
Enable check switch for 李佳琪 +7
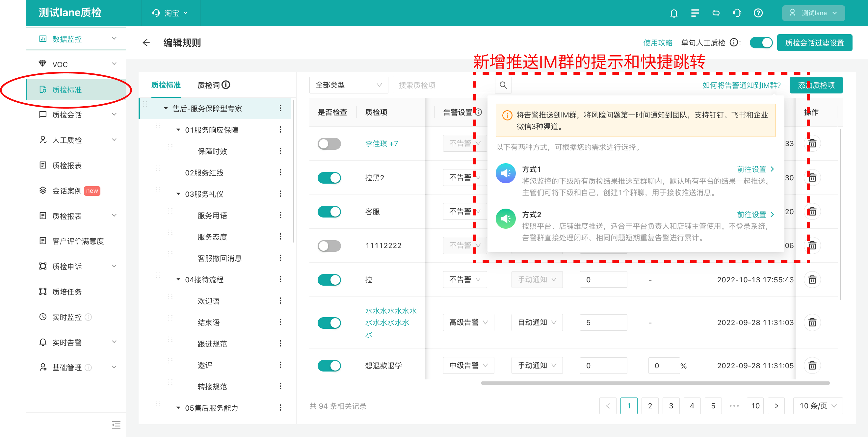pyautogui.click(x=329, y=144)
